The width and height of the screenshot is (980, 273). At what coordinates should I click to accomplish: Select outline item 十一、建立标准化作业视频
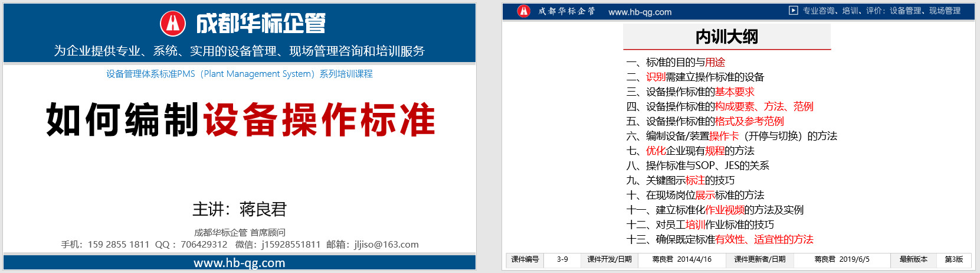click(x=714, y=210)
